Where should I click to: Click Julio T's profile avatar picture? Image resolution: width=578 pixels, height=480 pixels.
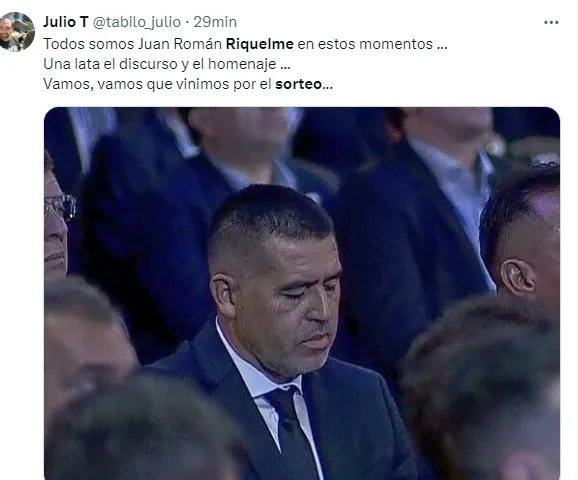[17, 32]
